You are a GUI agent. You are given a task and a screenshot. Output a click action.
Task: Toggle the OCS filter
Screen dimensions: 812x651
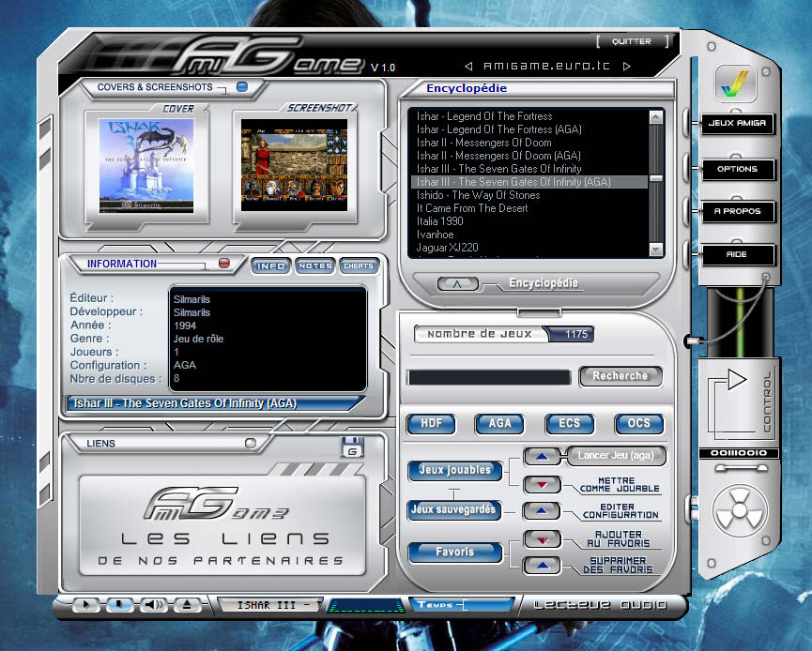tap(638, 424)
